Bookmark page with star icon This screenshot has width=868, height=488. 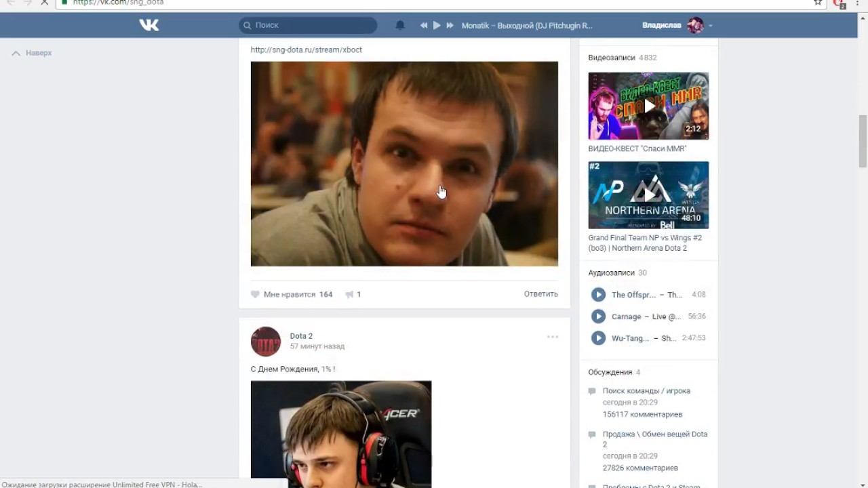[818, 3]
